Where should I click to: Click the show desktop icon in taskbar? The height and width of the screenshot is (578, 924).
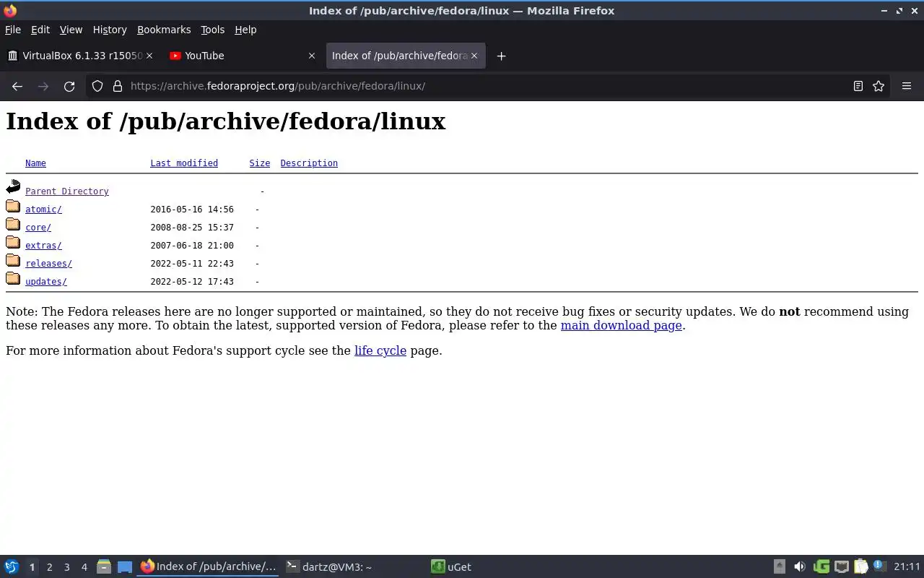(124, 566)
